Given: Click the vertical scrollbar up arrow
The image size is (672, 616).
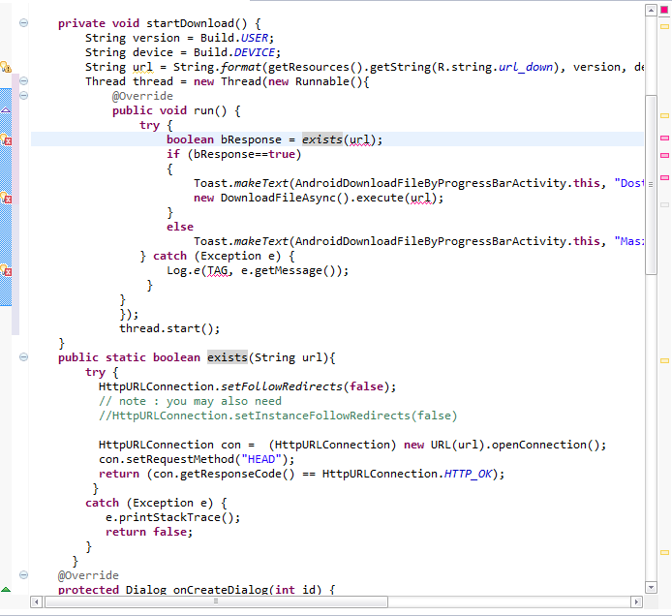Looking at the screenshot, I should (650, 9).
